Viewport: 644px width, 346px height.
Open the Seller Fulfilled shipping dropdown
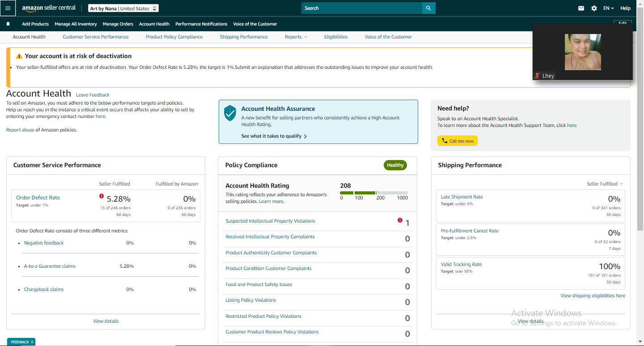click(605, 184)
